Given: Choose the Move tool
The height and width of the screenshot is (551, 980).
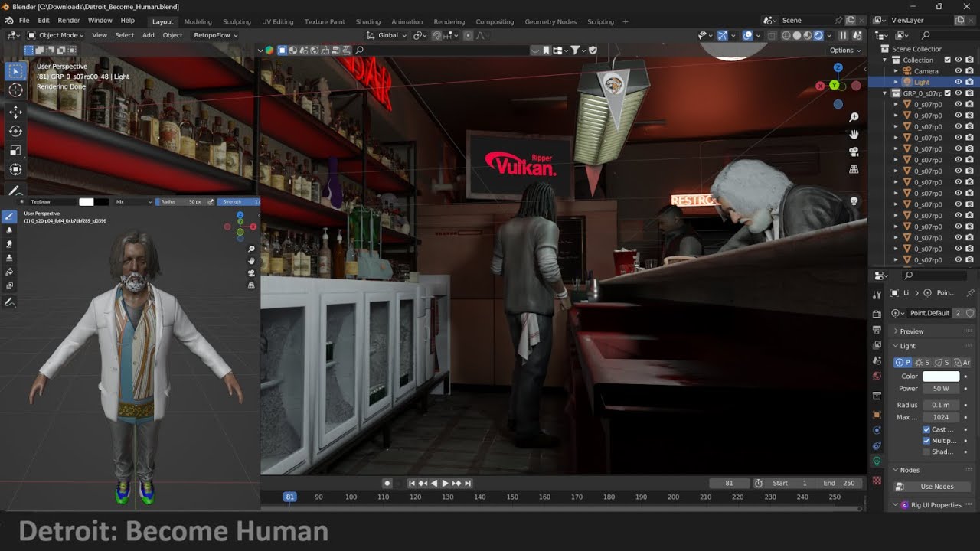Looking at the screenshot, I should point(15,112).
